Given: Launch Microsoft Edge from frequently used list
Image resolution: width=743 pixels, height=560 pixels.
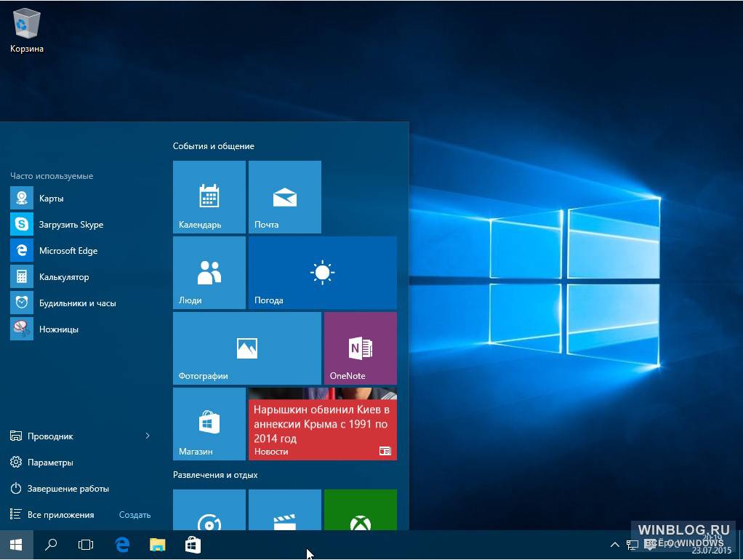Looking at the screenshot, I should tap(22, 250).
